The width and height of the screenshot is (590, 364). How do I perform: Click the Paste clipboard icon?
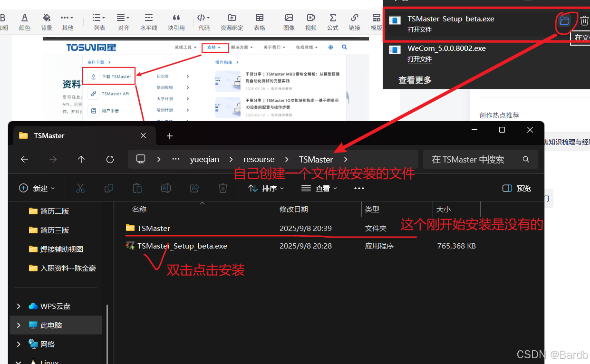click(x=137, y=188)
